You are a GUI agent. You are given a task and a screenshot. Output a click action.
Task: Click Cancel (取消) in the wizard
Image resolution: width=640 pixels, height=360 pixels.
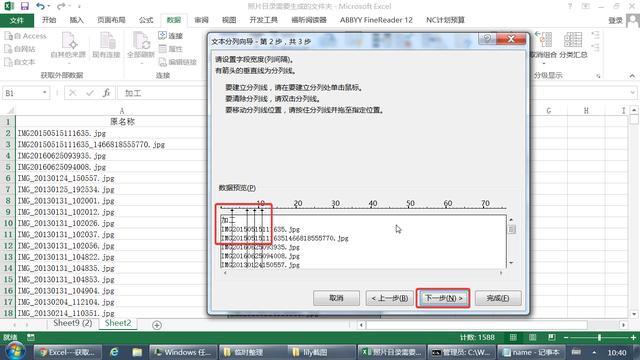(336, 298)
